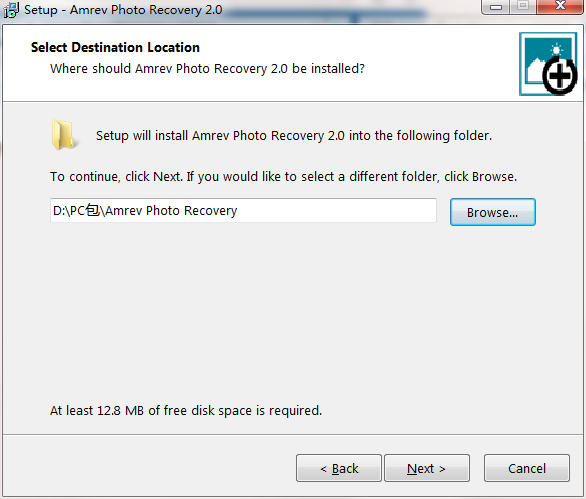Click the 'At least 12.8 MB' disk space notice

pos(186,410)
